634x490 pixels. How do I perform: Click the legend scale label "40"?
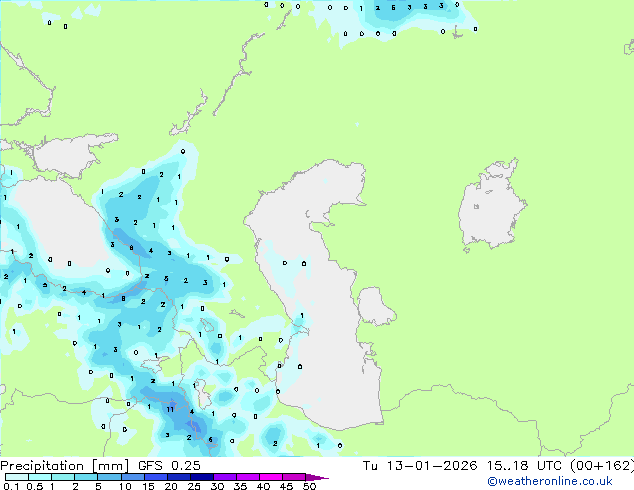tap(263, 486)
